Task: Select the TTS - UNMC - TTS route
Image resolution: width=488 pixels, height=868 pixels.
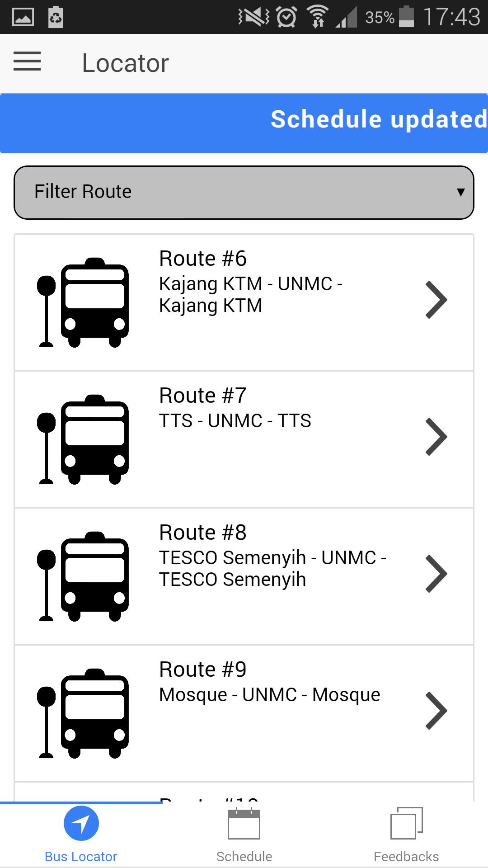Action: tap(235, 421)
